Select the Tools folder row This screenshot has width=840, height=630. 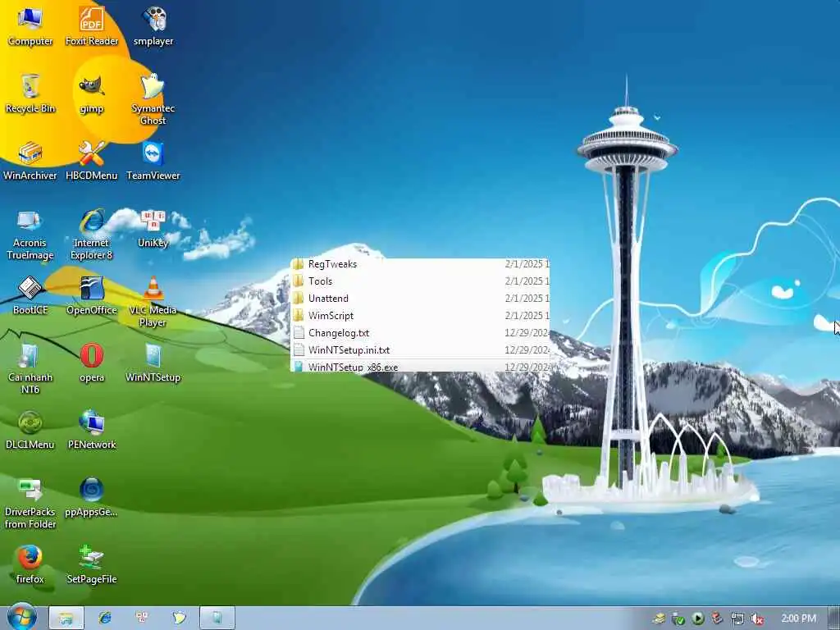pyautogui.click(x=420, y=281)
